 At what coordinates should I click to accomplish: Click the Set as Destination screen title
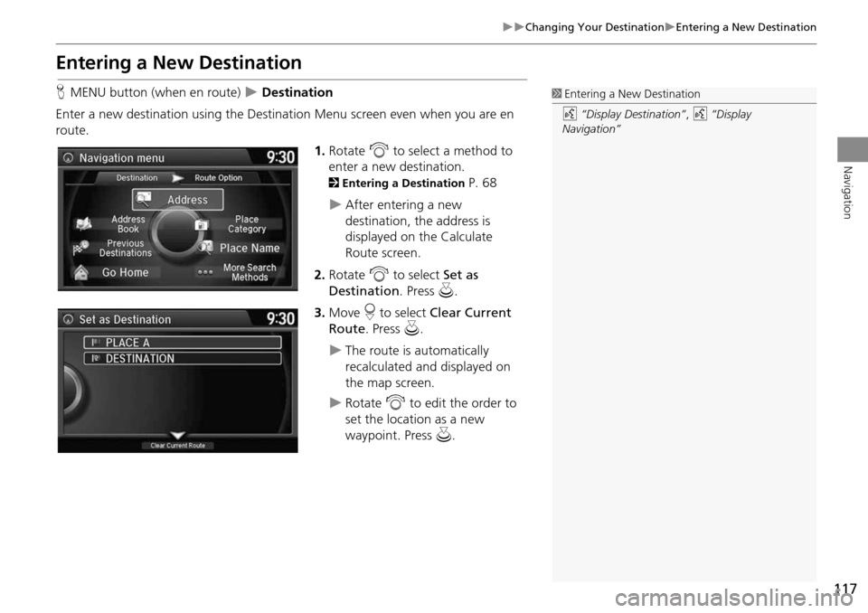tap(125, 319)
